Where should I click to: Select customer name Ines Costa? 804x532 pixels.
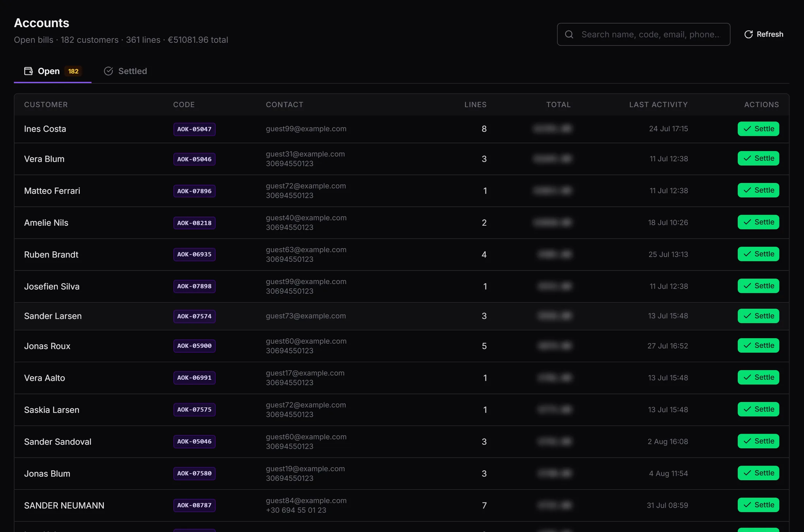coord(45,129)
